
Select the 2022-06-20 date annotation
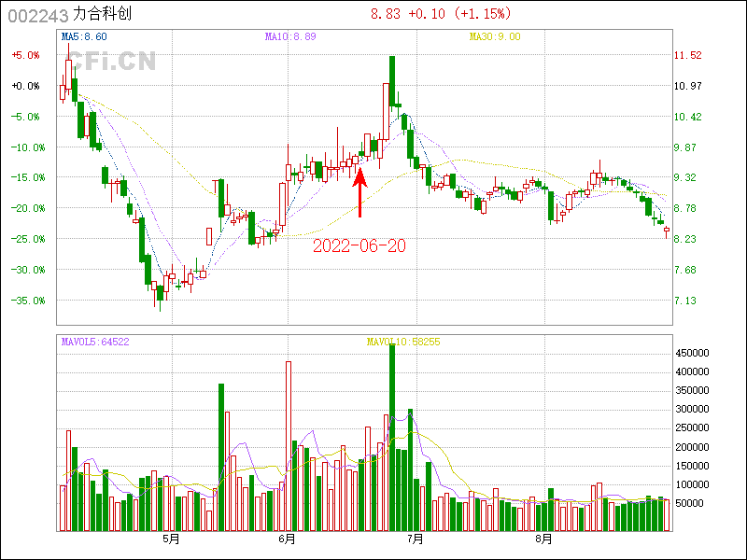click(359, 245)
